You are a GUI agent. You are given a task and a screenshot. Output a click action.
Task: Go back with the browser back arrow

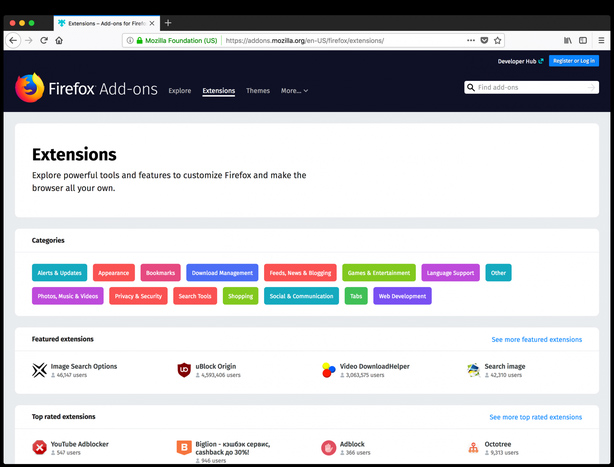tap(13, 40)
